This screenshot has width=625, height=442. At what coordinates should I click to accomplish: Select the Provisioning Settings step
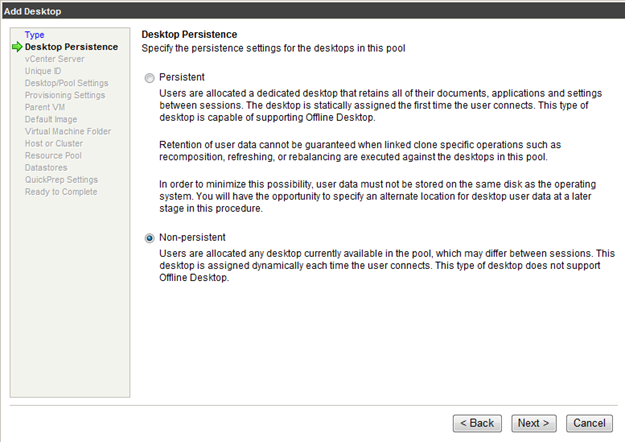click(65, 95)
